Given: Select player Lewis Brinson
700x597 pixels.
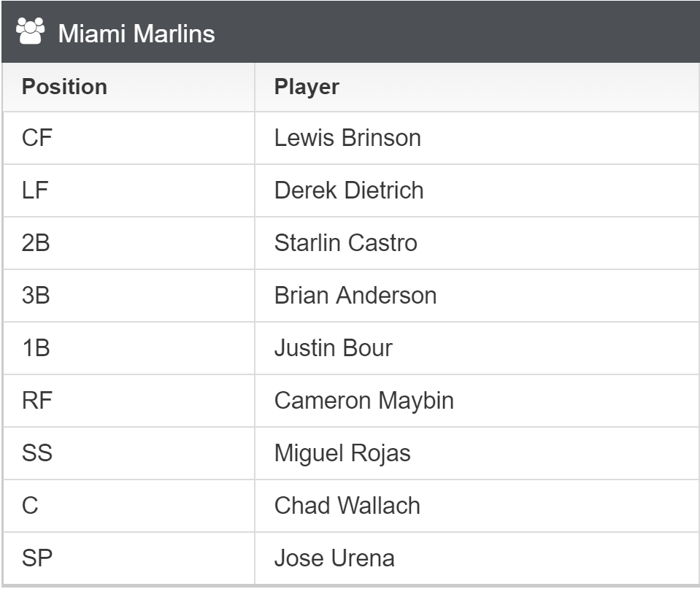Looking at the screenshot, I should 347,137.
